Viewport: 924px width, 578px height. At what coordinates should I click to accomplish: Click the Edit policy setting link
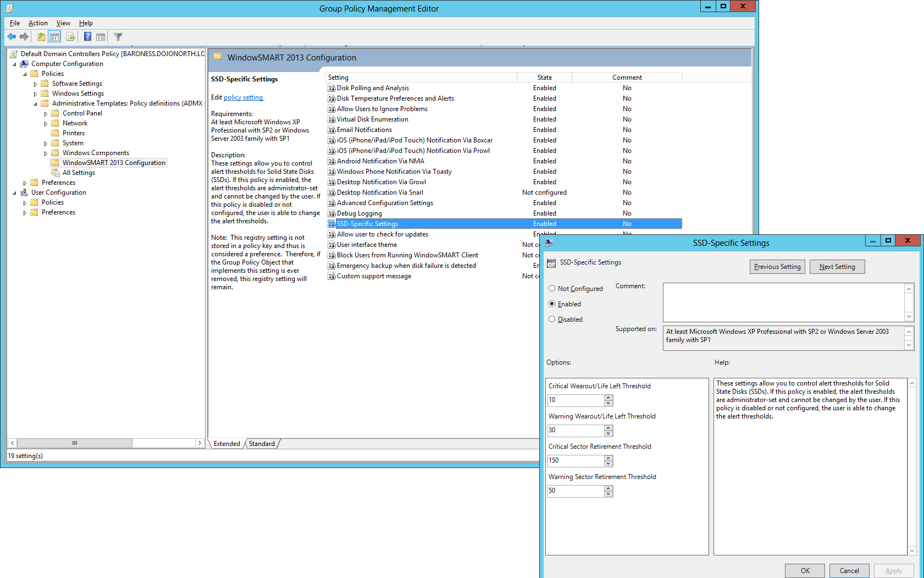pos(244,97)
